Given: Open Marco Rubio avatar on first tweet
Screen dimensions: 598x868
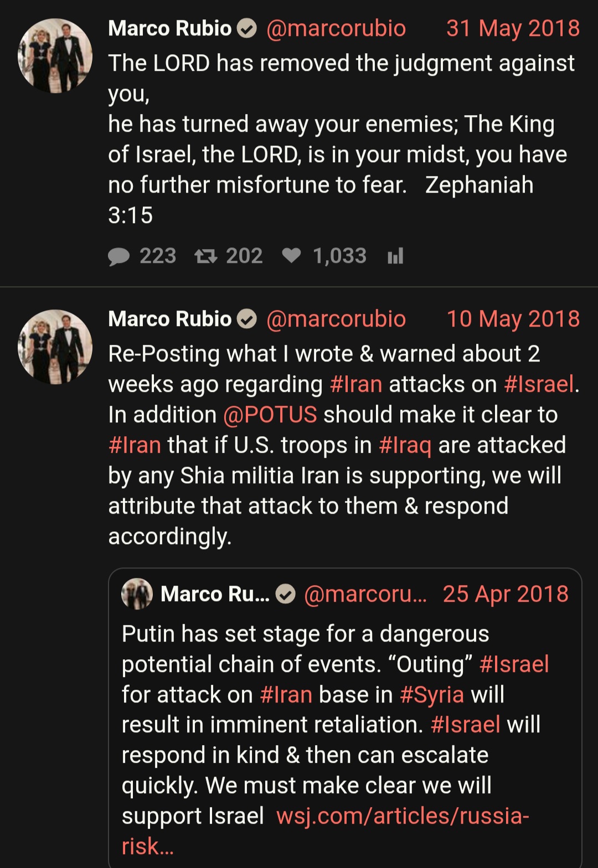Looking at the screenshot, I should 55,55.
